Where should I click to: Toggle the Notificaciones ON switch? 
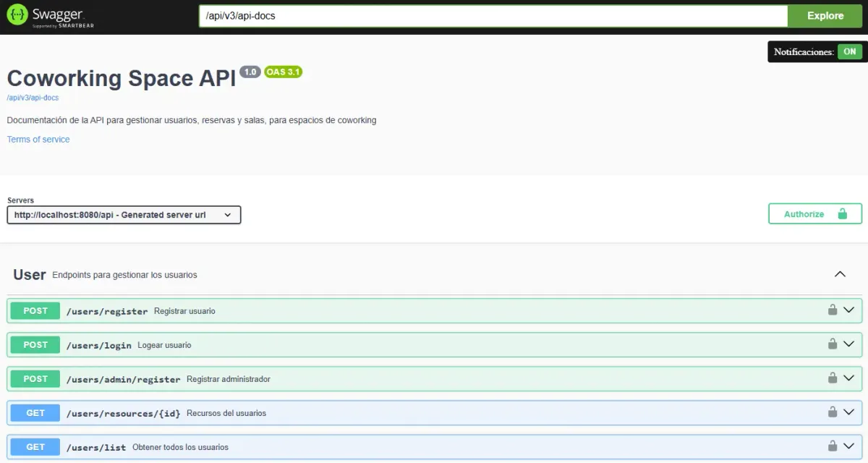point(849,52)
